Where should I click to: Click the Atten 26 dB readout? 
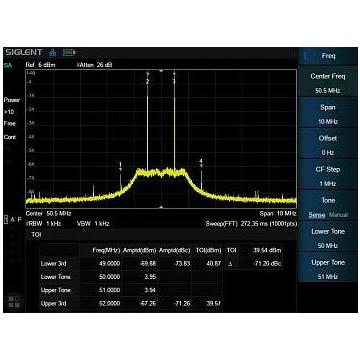coord(94,65)
